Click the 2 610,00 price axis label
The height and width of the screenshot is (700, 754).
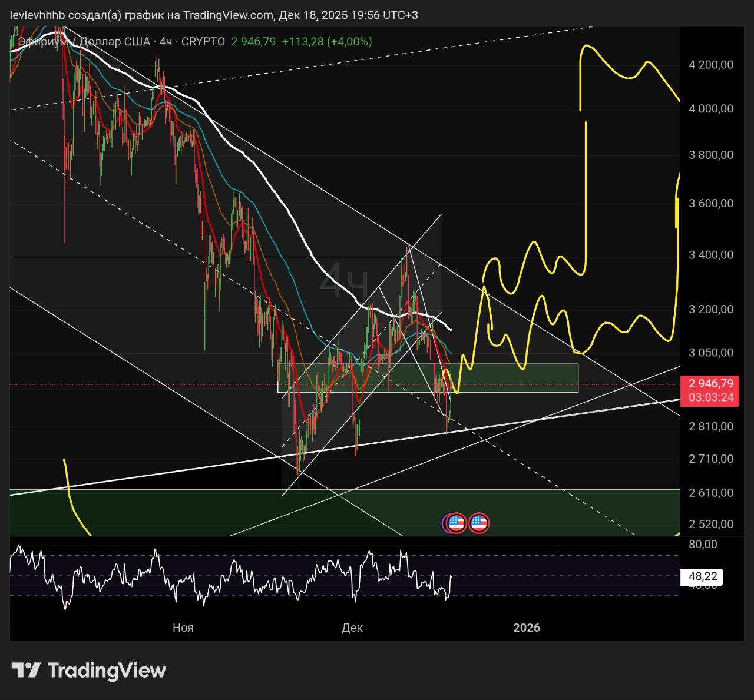pyautogui.click(x=711, y=493)
